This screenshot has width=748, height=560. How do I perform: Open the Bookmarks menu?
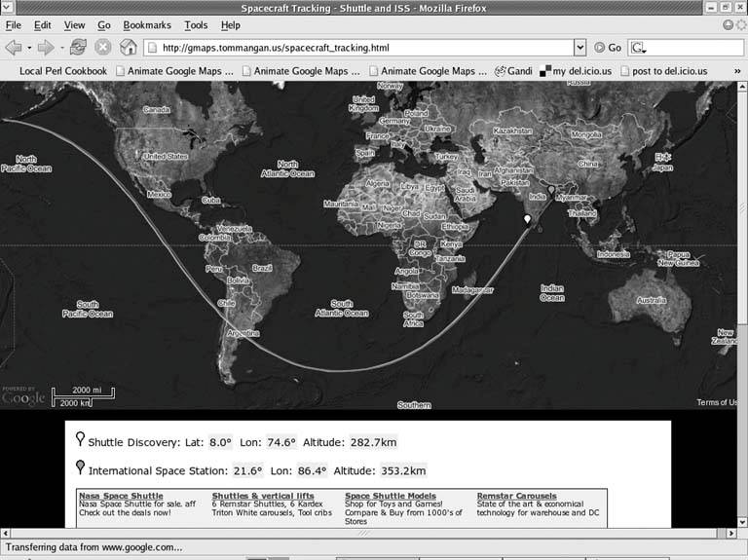(x=146, y=24)
